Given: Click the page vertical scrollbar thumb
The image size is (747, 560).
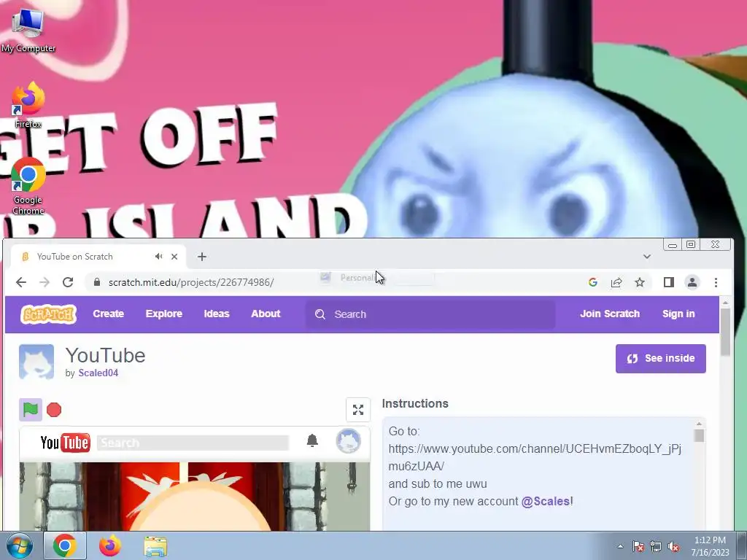Looking at the screenshot, I should (x=725, y=332).
